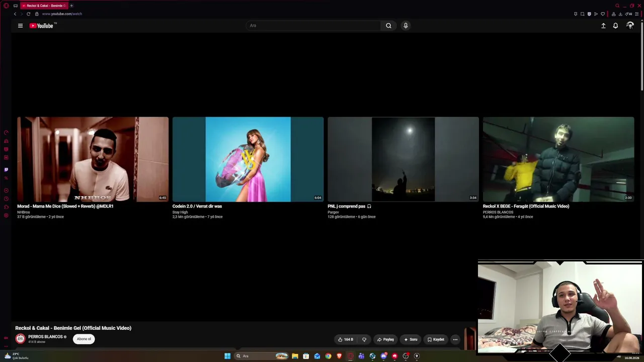Click the Soru button
Viewport: 644px width, 362px height.
[411, 339]
